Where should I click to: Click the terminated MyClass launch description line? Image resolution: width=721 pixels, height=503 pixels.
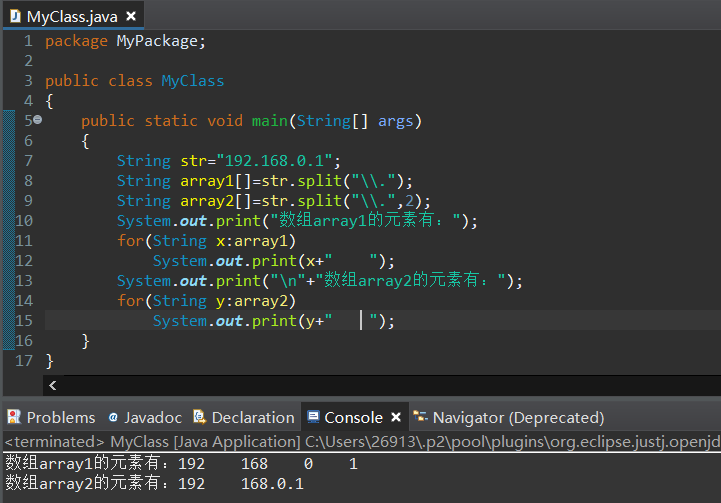click(x=361, y=442)
